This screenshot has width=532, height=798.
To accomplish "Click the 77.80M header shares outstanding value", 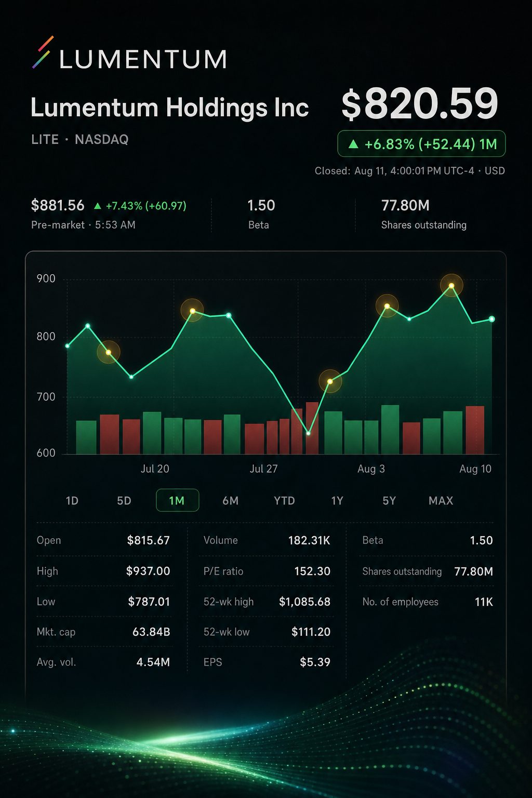I will point(405,205).
